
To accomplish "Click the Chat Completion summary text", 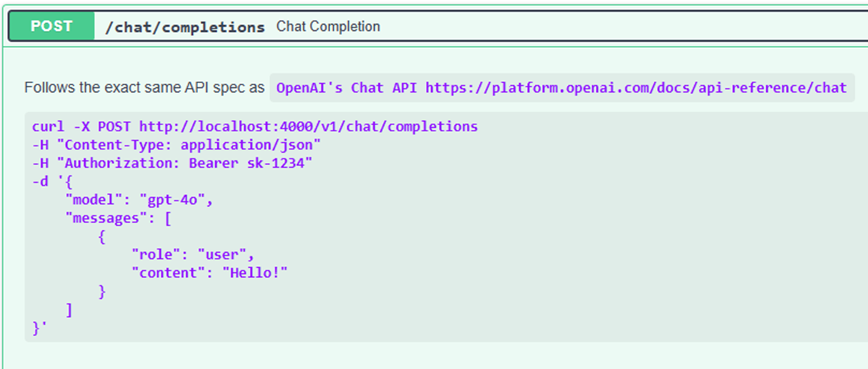I will [x=328, y=27].
